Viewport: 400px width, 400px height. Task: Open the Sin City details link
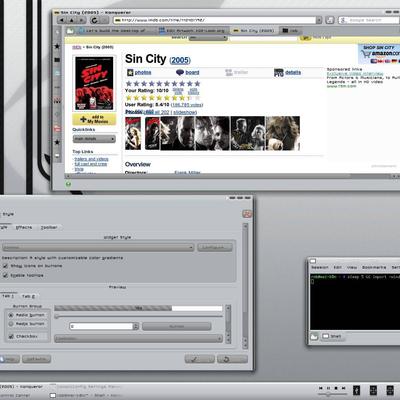(293, 72)
